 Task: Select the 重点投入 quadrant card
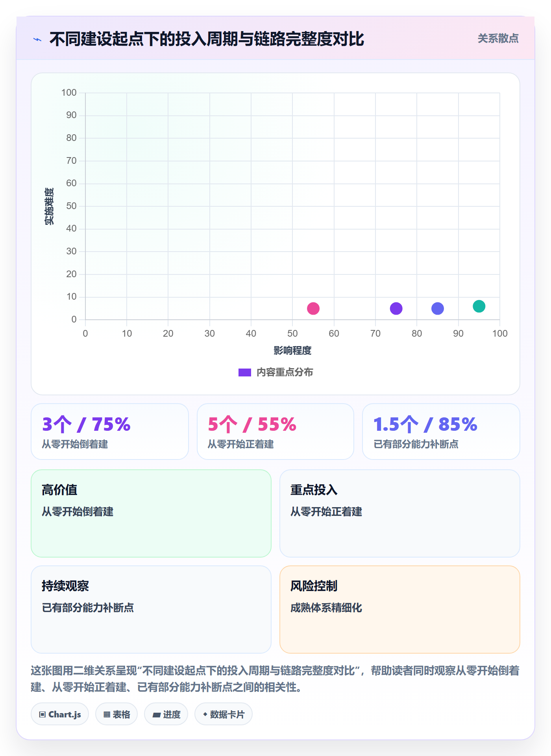pos(400,513)
